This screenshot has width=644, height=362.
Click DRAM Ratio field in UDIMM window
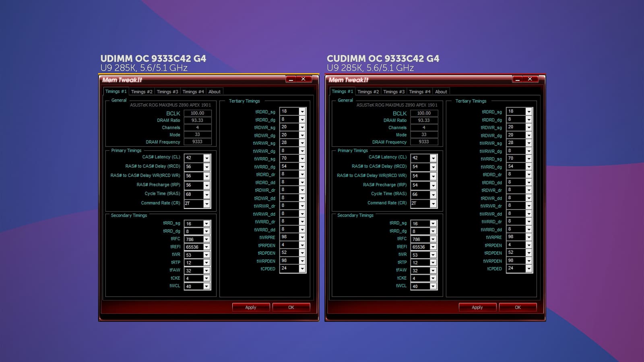tap(198, 120)
